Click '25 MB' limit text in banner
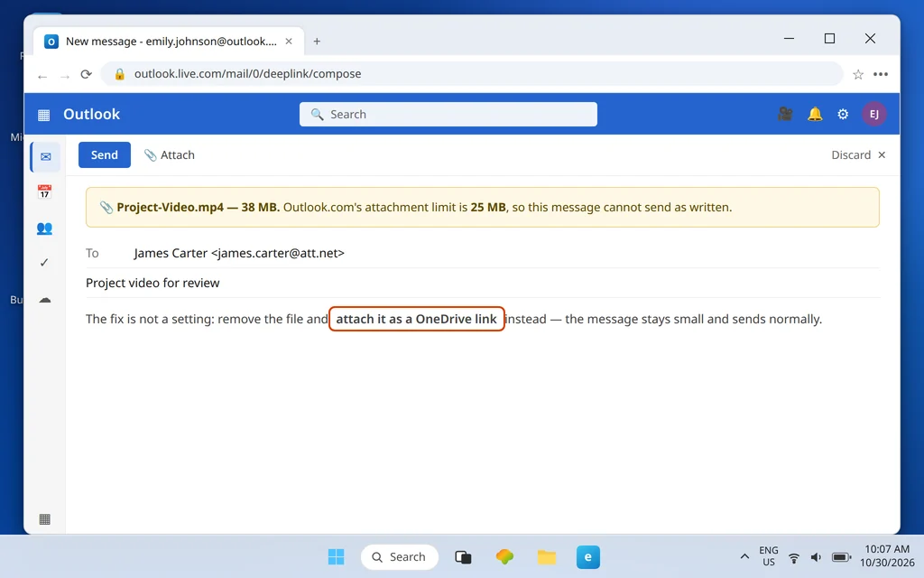The width and height of the screenshot is (924, 578). pos(488,207)
